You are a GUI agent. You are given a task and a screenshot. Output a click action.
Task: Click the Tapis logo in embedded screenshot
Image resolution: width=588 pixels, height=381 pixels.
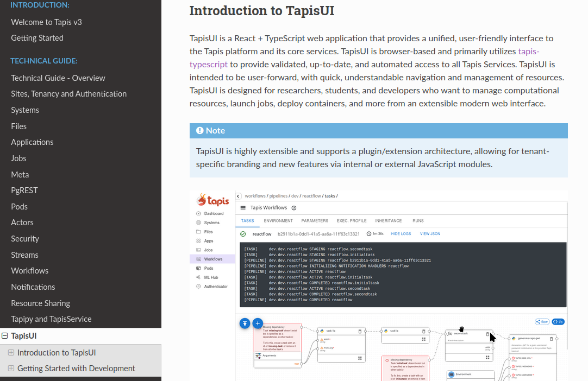tap(212, 199)
